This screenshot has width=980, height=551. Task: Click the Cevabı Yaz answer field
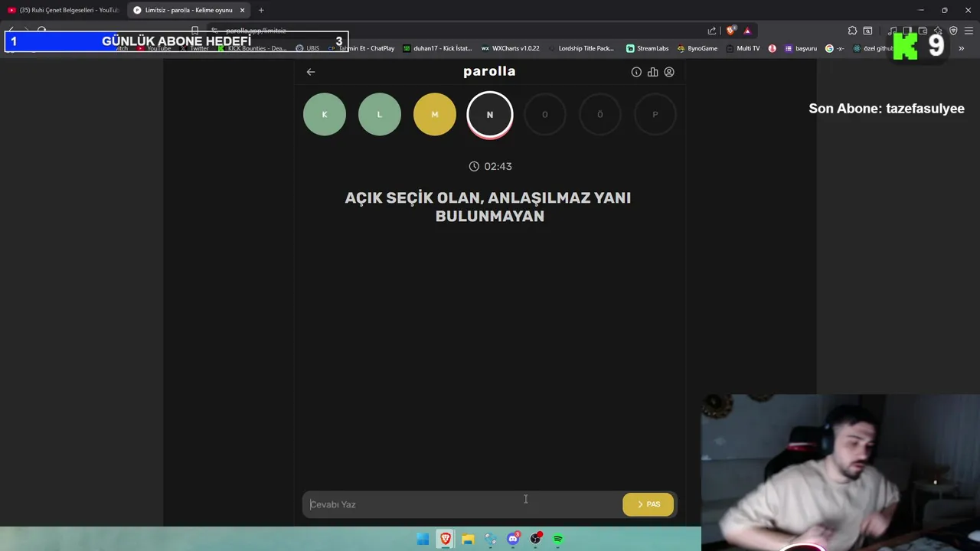(462, 504)
